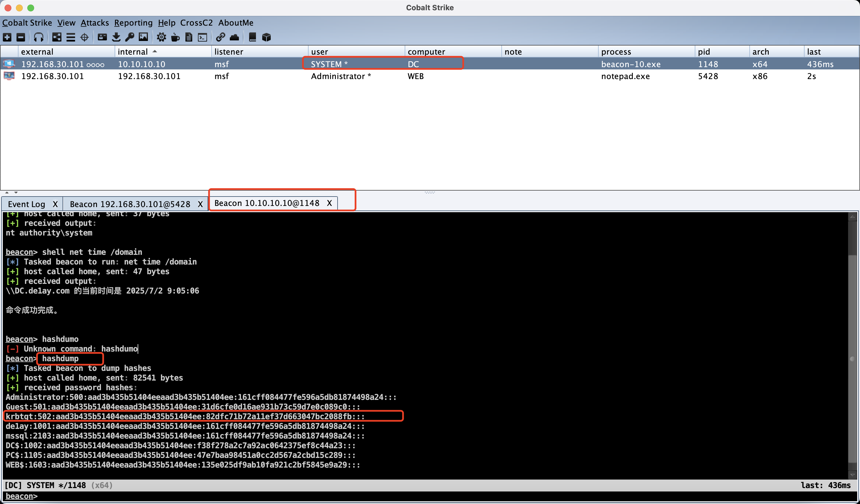Sort sessions by user column
This screenshot has height=504, width=860.
356,51
